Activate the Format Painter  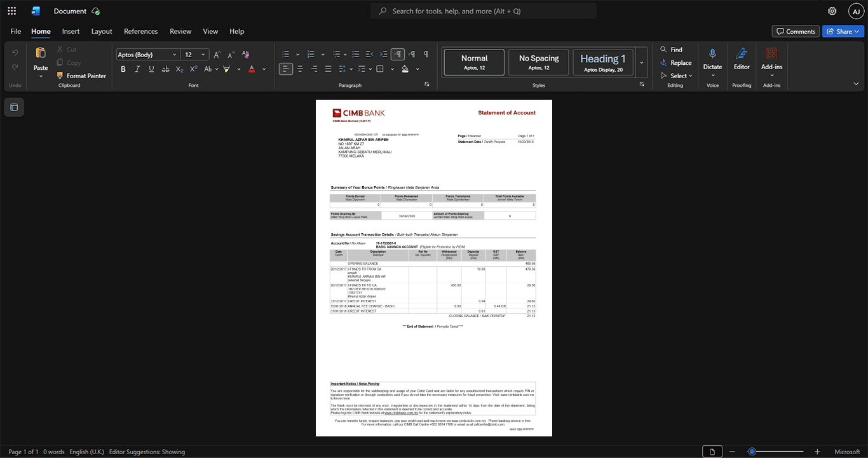coord(81,76)
